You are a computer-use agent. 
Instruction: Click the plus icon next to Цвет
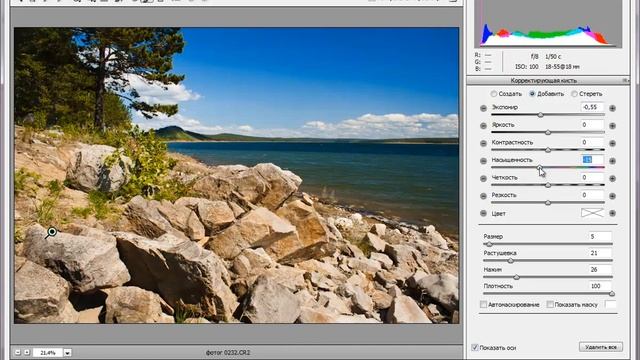tap(612, 213)
